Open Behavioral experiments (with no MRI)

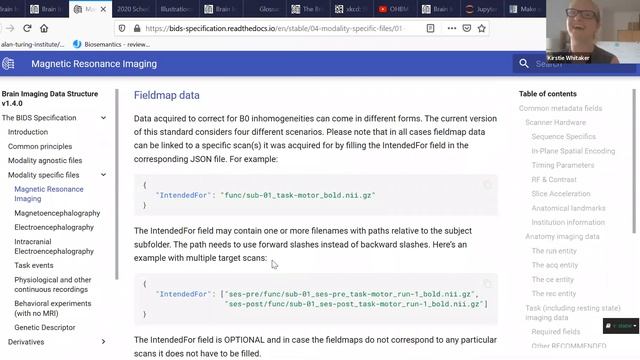pyautogui.click(x=53, y=308)
